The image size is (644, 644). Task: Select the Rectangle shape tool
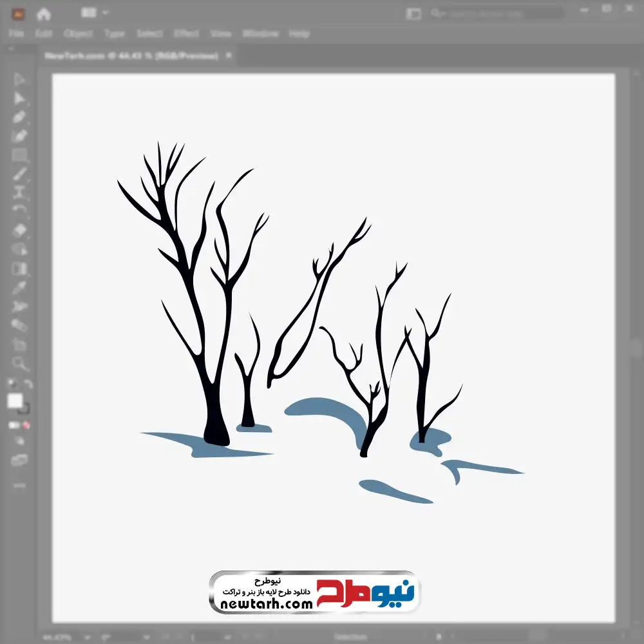19,155
